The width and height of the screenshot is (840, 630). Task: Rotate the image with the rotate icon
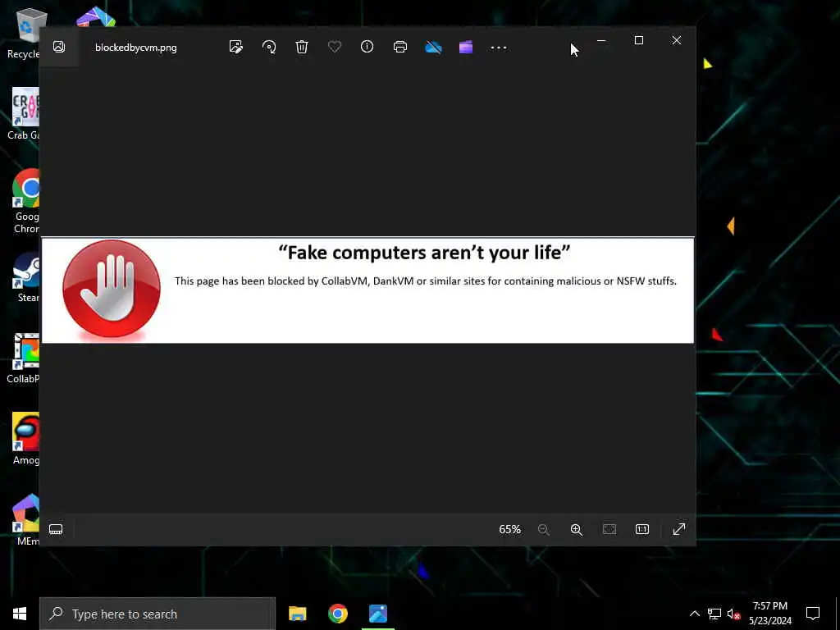coord(269,47)
